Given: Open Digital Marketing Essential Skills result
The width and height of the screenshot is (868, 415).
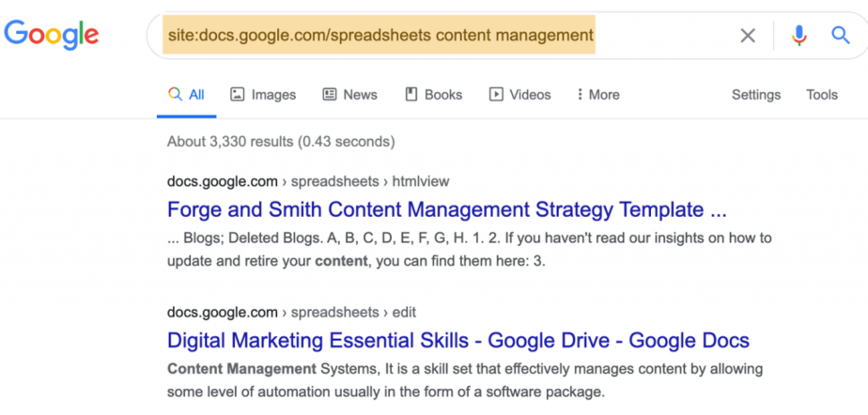Looking at the screenshot, I should 458,340.
